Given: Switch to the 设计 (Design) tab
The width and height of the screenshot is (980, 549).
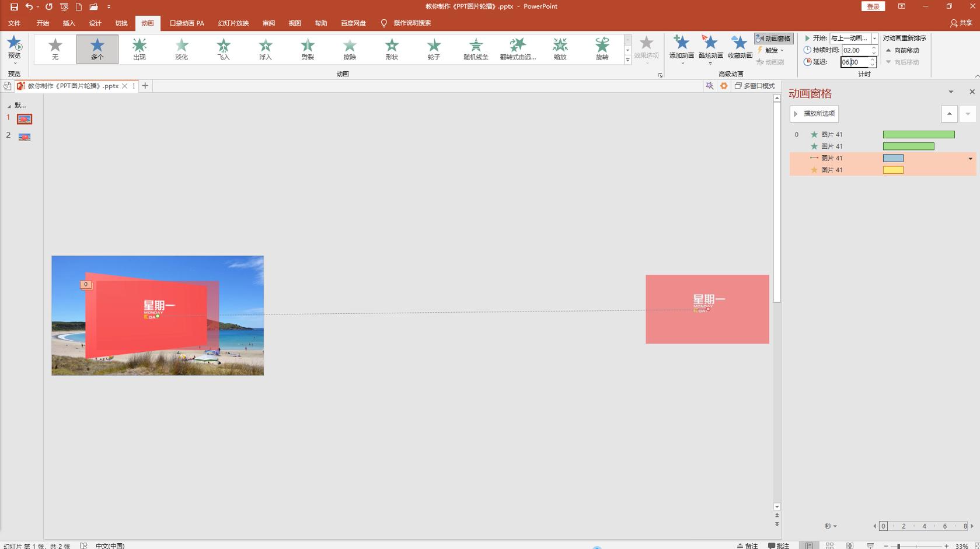Looking at the screenshot, I should (x=95, y=23).
